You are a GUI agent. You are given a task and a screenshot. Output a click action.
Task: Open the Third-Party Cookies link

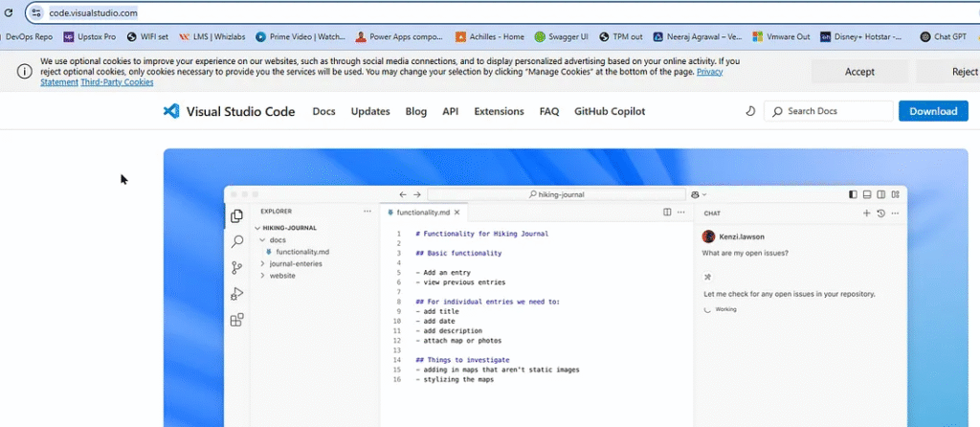[x=117, y=82]
